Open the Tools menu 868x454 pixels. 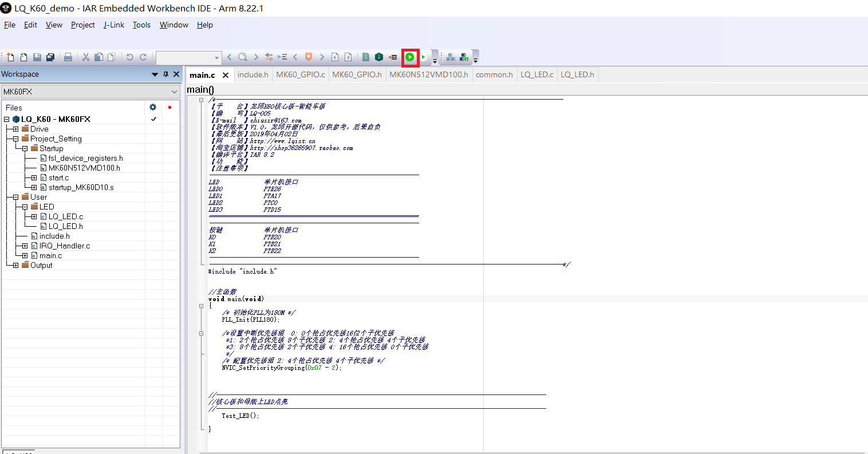(141, 25)
